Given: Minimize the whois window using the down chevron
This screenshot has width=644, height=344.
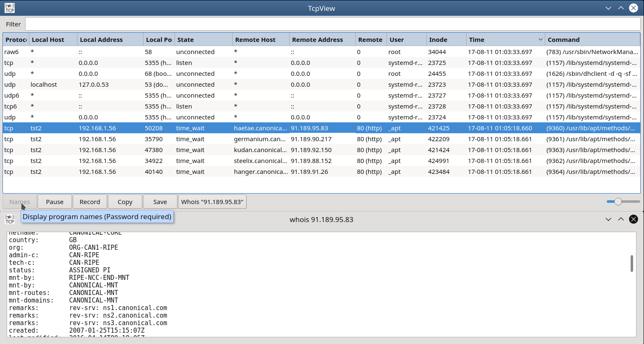Looking at the screenshot, I should [x=608, y=219].
